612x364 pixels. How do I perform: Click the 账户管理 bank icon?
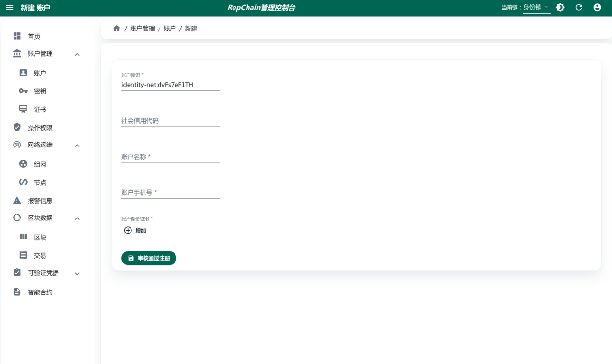pyautogui.click(x=17, y=53)
